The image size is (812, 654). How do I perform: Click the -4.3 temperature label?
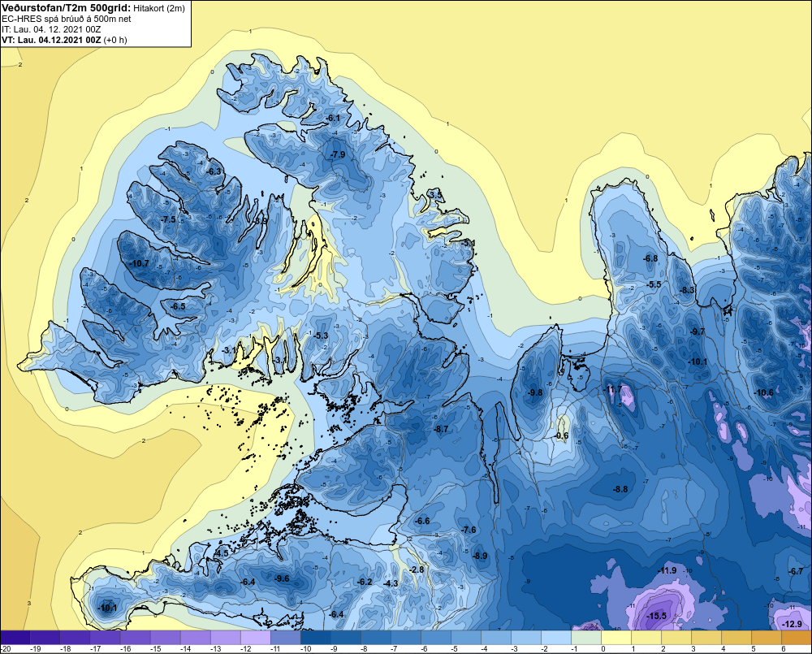pyautogui.click(x=391, y=583)
